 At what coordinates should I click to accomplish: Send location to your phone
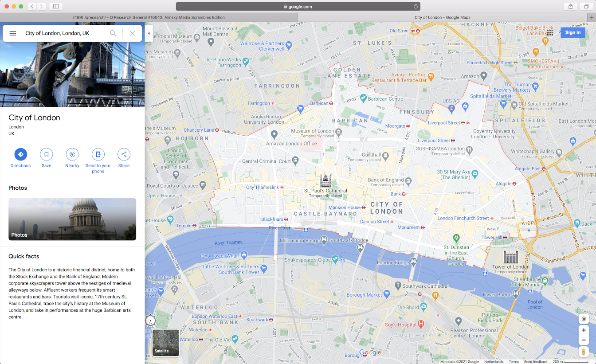tap(98, 160)
